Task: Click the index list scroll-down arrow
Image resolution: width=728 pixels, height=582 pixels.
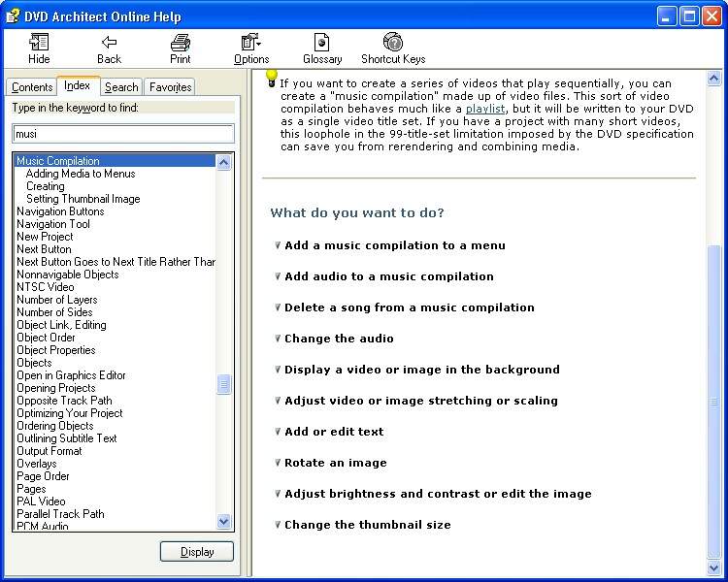Action: tap(224, 521)
